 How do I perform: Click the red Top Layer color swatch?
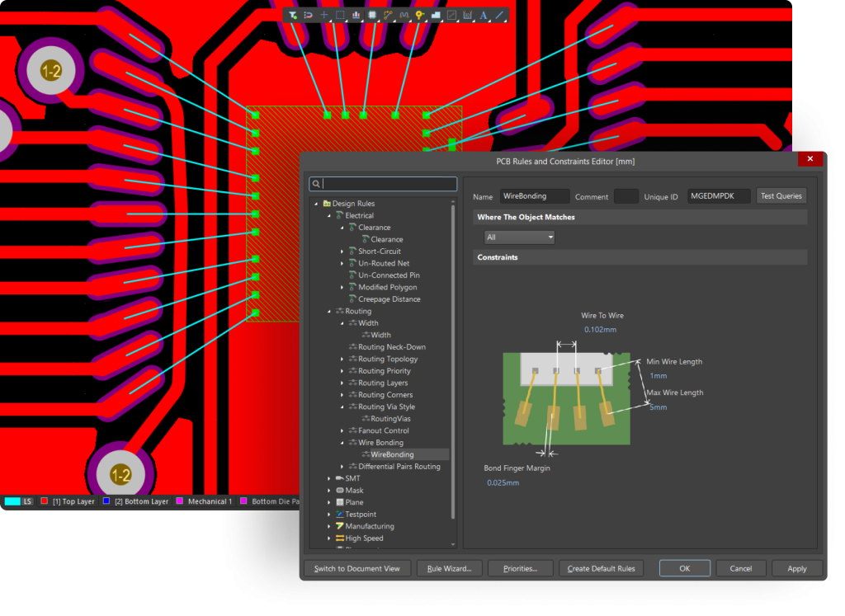pyautogui.click(x=45, y=501)
